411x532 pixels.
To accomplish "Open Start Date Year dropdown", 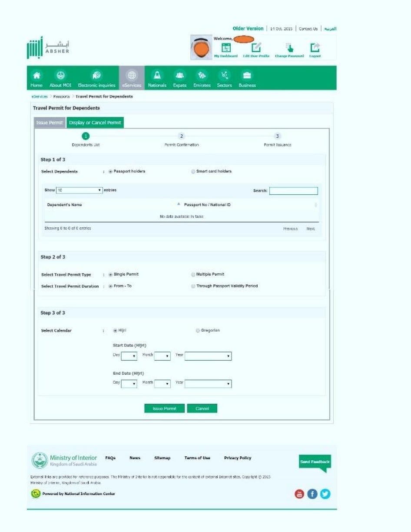I will click(208, 356).
